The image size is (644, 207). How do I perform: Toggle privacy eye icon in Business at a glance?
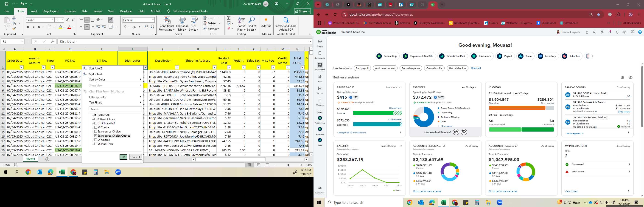click(630, 78)
